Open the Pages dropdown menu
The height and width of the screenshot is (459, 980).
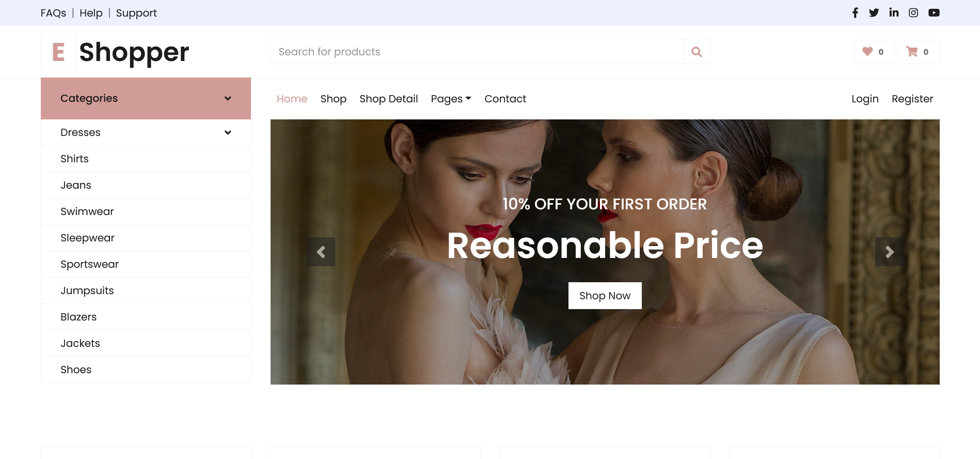[451, 99]
